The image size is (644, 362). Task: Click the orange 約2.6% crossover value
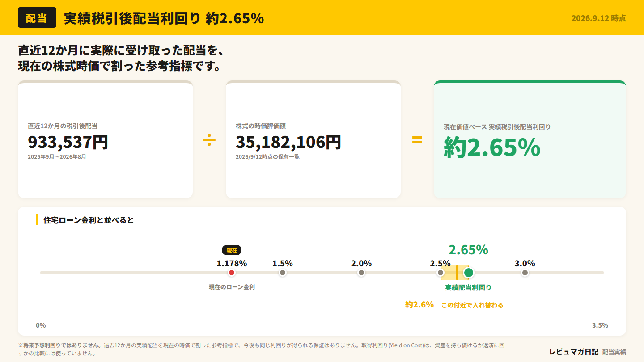tap(419, 305)
